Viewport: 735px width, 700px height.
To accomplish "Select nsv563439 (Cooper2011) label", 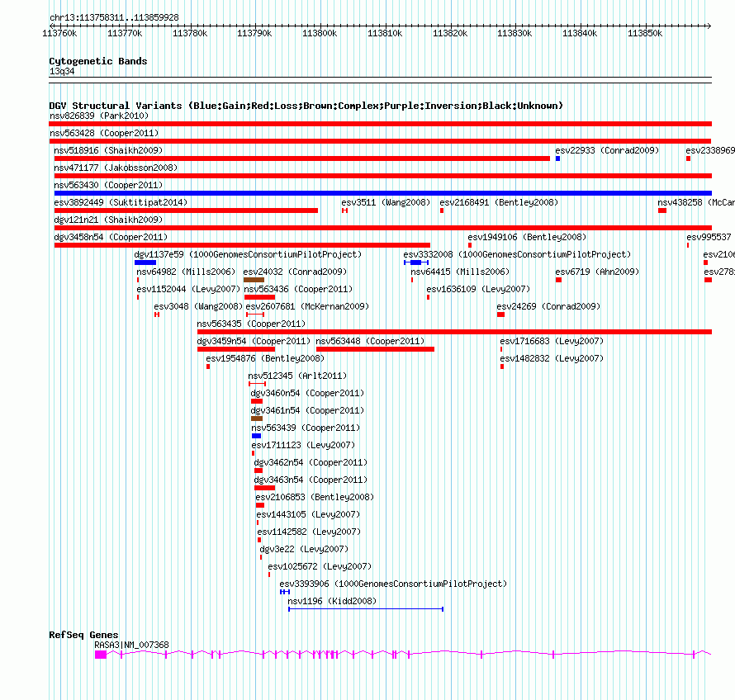I will [306, 428].
